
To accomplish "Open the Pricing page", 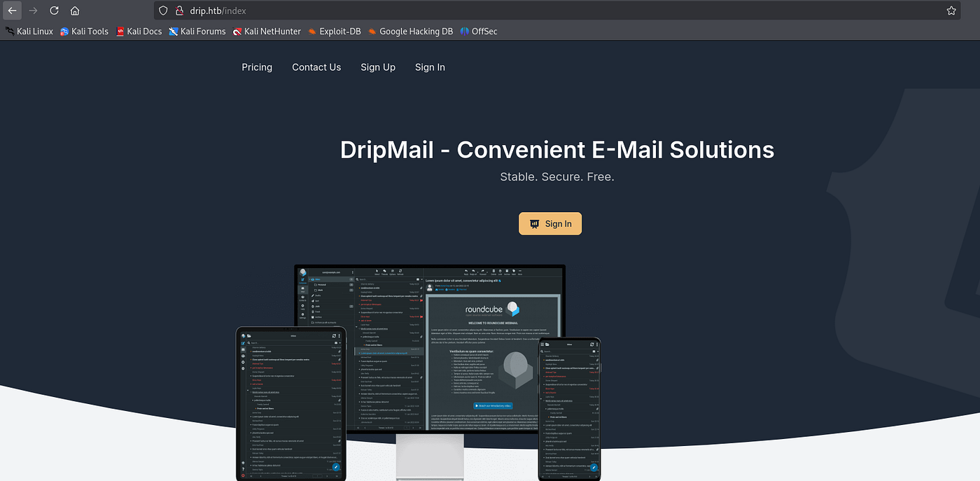I will click(256, 67).
